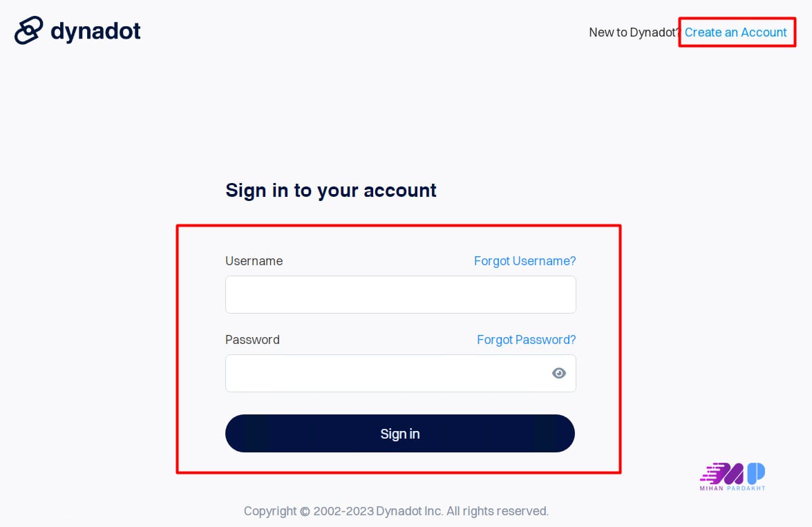The height and width of the screenshot is (527, 812).
Task: Open the Forgot Username? link
Action: 525,261
